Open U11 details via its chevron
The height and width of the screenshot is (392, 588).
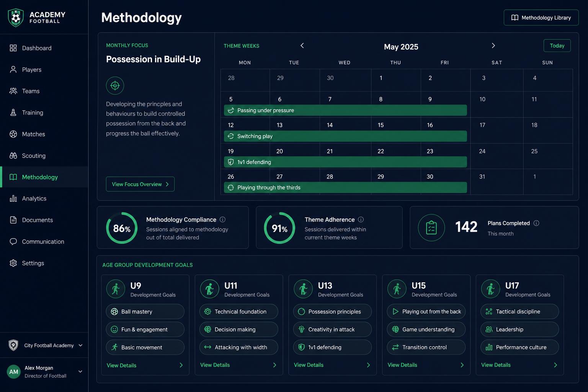click(x=274, y=365)
